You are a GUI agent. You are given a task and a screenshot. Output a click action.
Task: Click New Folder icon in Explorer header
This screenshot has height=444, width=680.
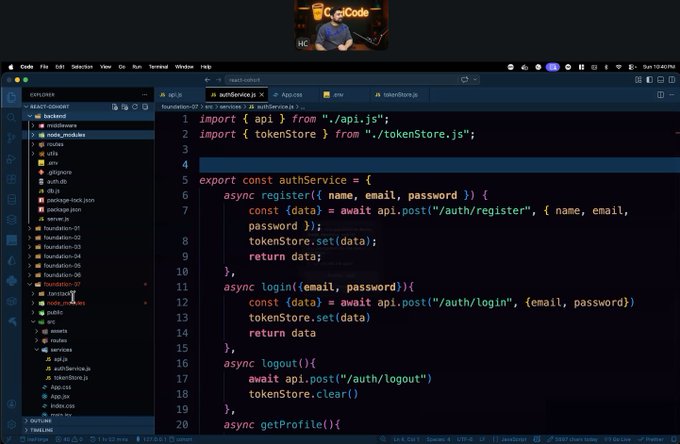point(125,107)
